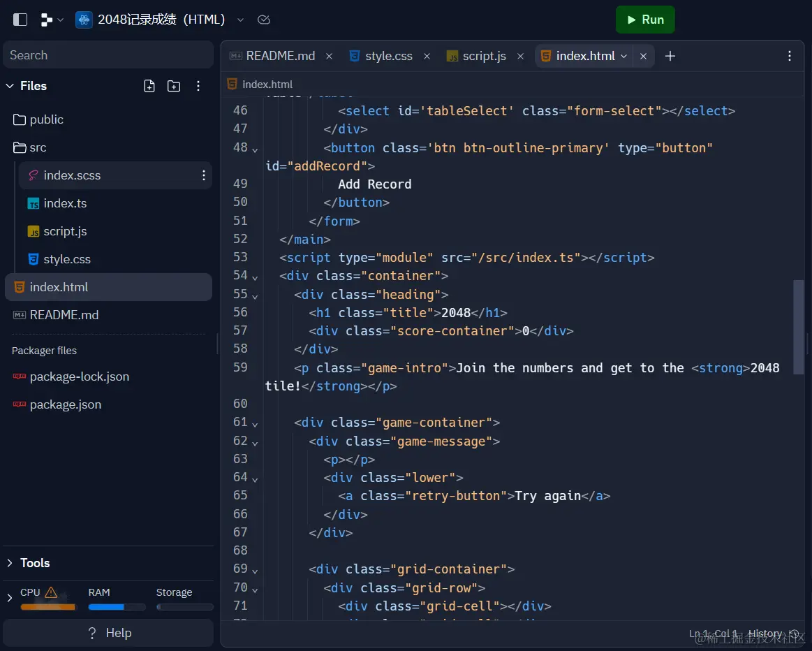The image size is (812, 651).
Task: Fold code at line 48
Action: click(x=255, y=149)
